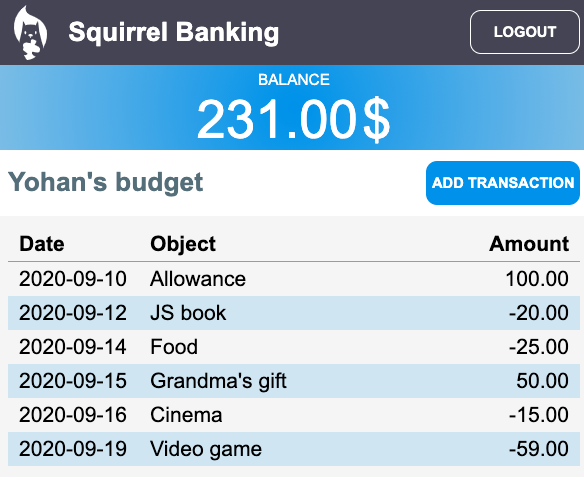Image resolution: width=584 pixels, height=500 pixels.
Task: Click the Yohan's budget heading
Action: (x=105, y=182)
